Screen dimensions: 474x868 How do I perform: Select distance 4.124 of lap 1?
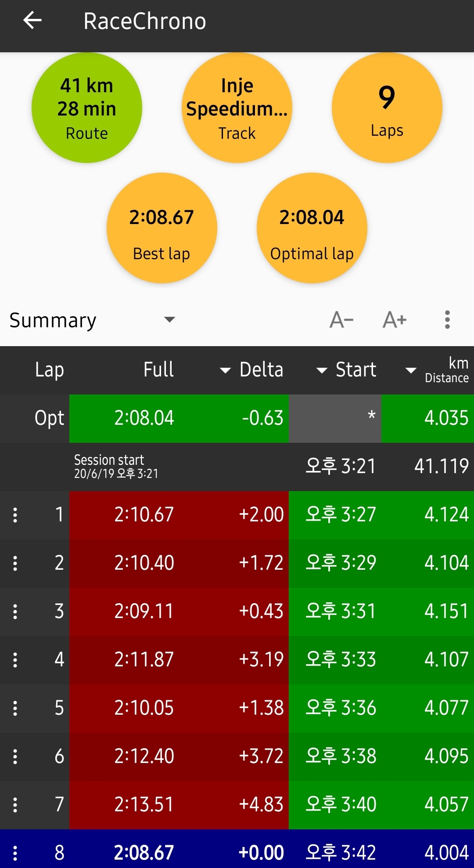(x=446, y=515)
